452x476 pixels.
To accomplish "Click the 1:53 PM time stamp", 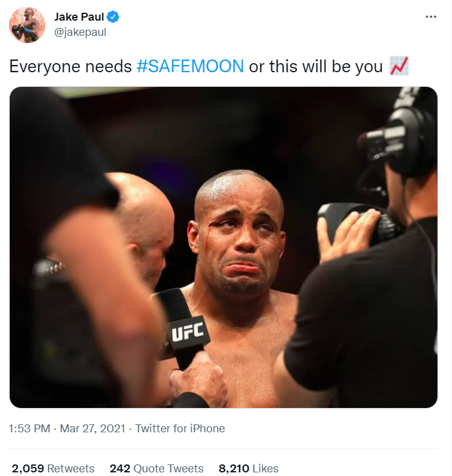I will click(x=30, y=429).
